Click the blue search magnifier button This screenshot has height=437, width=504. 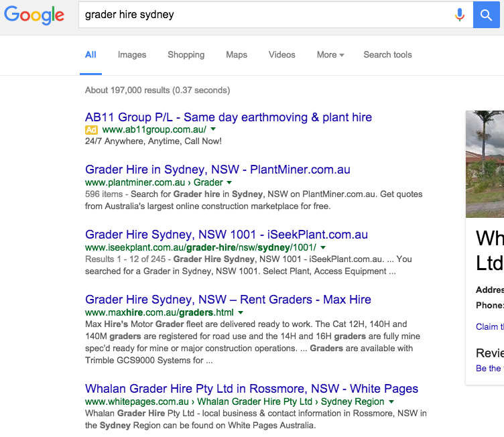[x=486, y=15]
